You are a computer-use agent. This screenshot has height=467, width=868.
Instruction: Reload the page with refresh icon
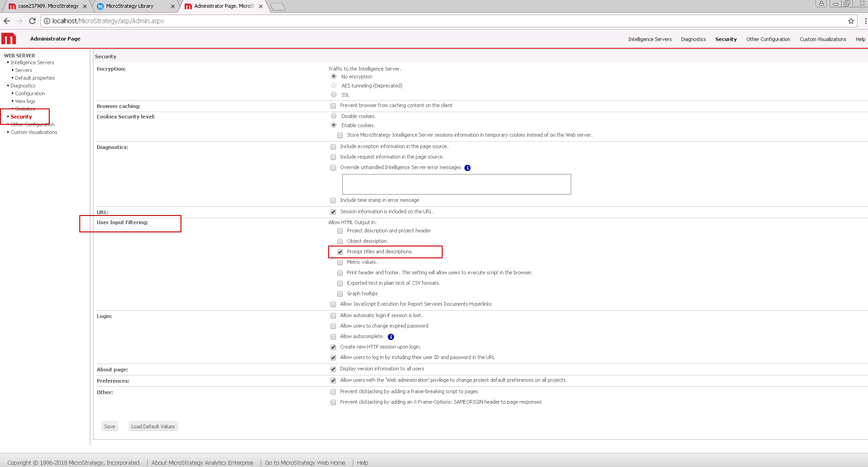[x=32, y=21]
